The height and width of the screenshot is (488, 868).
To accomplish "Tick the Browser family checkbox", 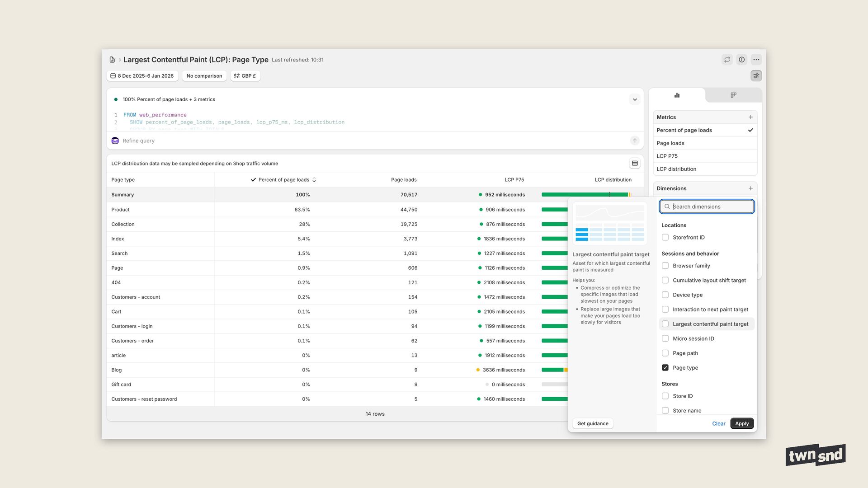I will tap(665, 266).
